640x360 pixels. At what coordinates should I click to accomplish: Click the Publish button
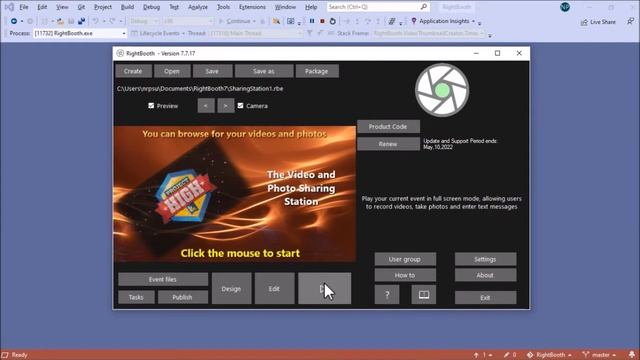[182, 297]
